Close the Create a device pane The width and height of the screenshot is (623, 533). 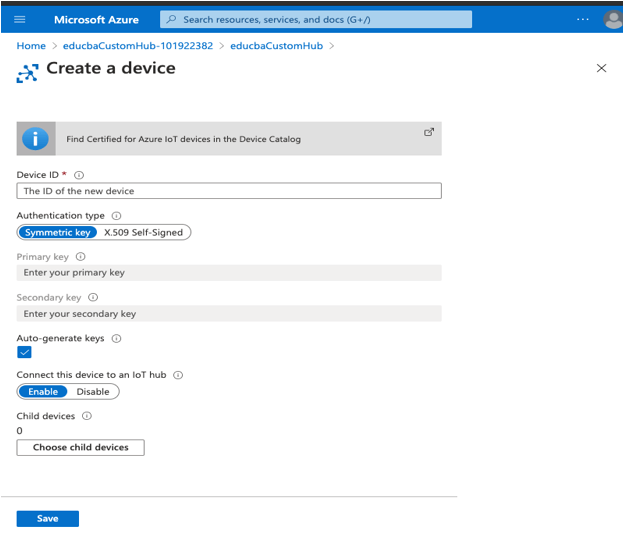(x=601, y=68)
